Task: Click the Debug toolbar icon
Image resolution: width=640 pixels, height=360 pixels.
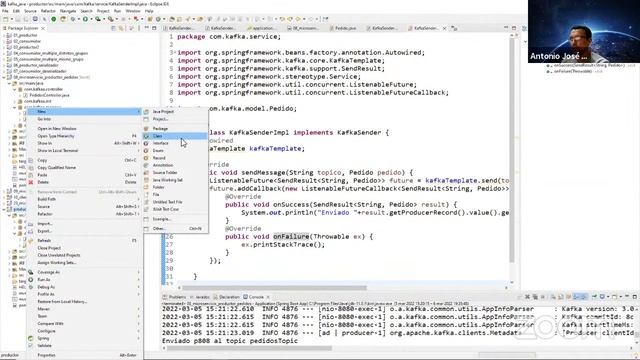Action: 73,19
